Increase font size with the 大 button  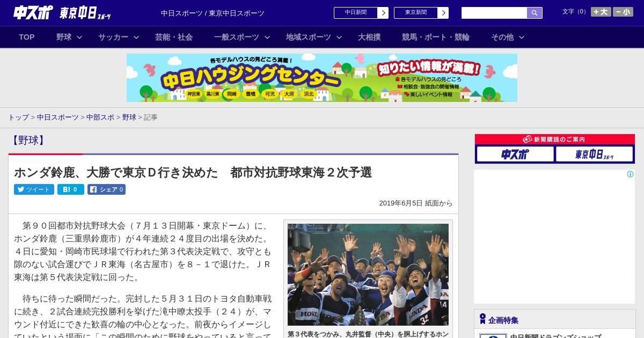(x=601, y=12)
